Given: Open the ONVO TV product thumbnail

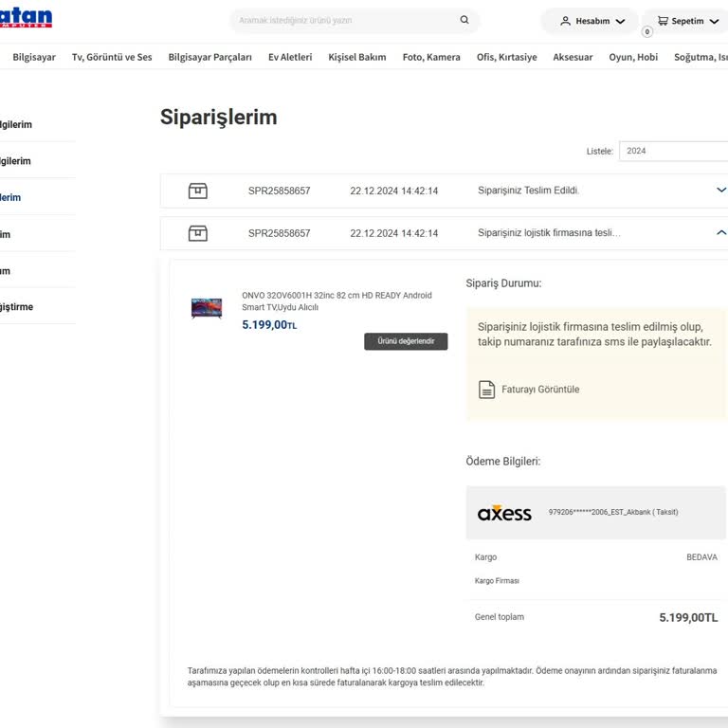Looking at the screenshot, I should point(207,308).
